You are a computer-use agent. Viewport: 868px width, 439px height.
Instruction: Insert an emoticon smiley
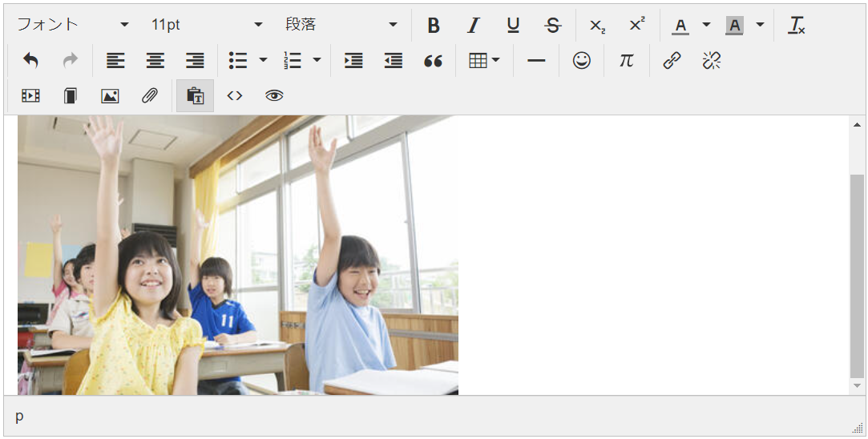pyautogui.click(x=581, y=61)
